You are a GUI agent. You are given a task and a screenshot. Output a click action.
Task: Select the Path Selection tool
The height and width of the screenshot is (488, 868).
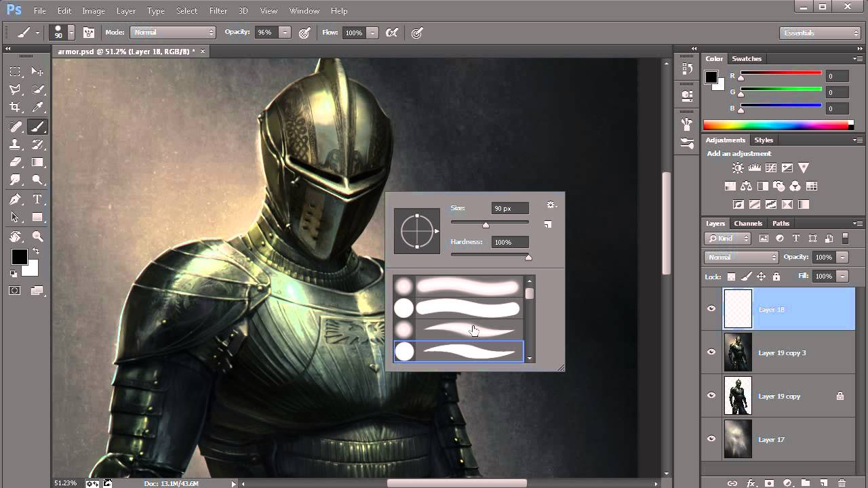[x=15, y=218]
